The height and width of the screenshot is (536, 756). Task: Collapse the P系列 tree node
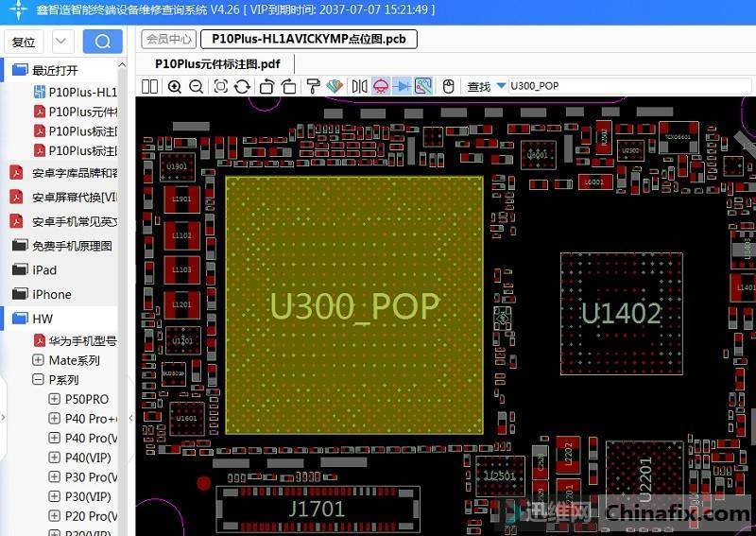(39, 380)
